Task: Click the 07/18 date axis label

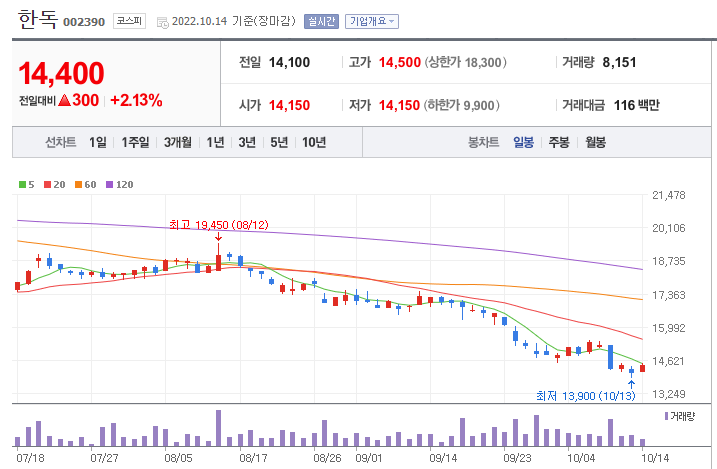Action: pyautogui.click(x=30, y=458)
